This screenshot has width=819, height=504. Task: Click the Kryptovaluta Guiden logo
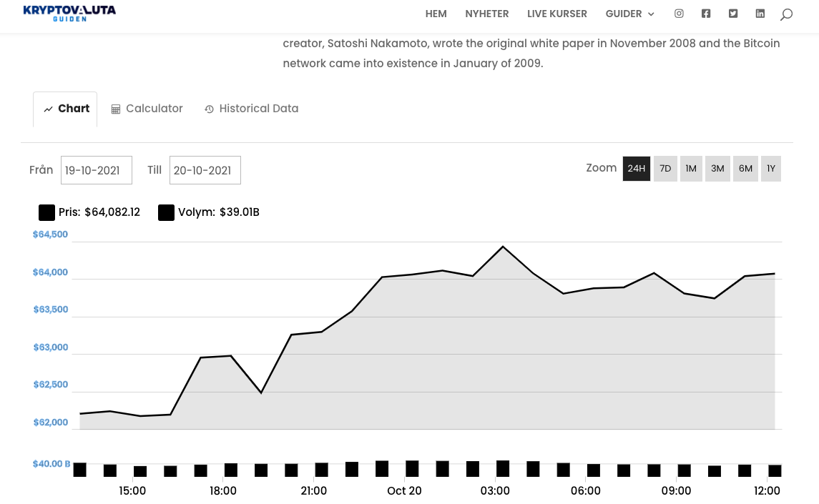69,13
